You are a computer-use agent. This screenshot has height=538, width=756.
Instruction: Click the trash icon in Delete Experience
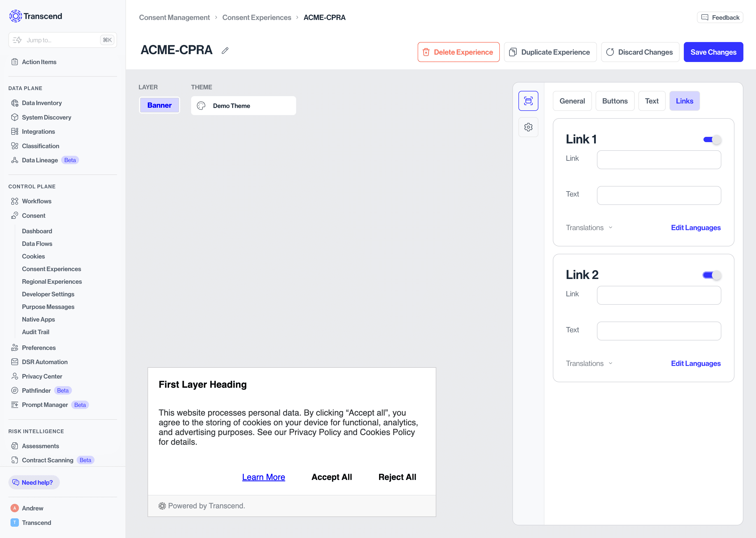(426, 52)
